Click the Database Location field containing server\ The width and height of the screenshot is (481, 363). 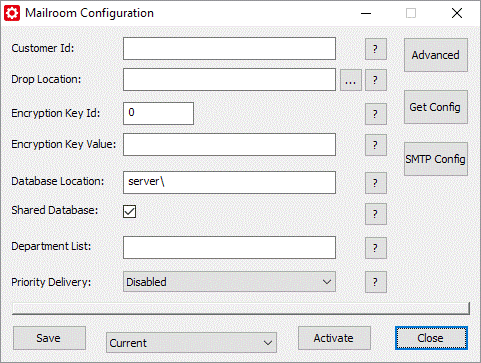tap(229, 183)
